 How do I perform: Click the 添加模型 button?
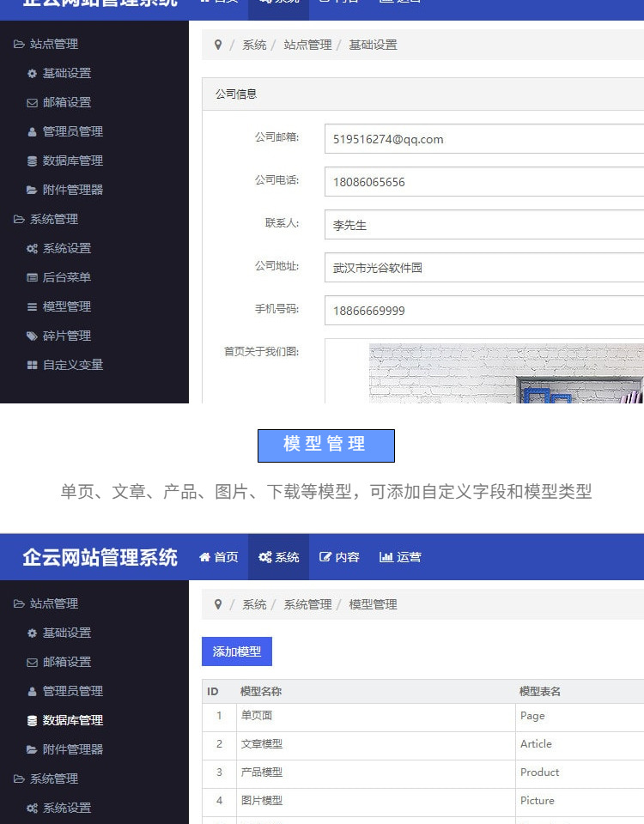pos(237,651)
